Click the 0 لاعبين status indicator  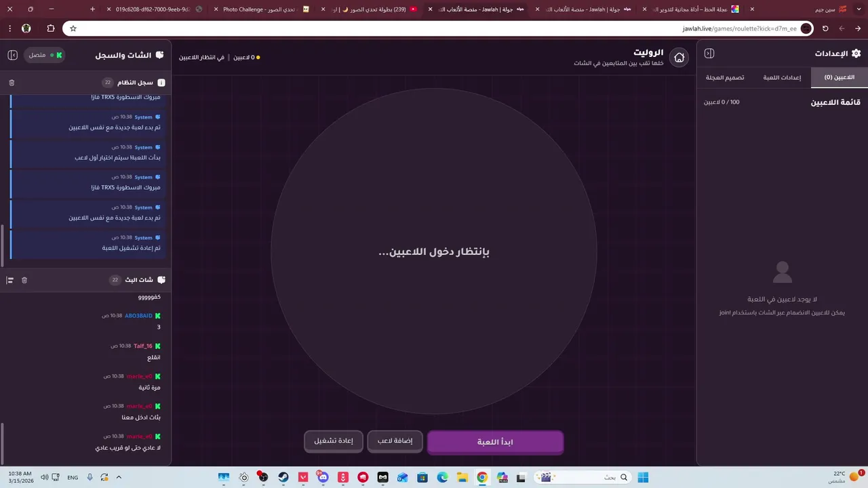pos(246,58)
